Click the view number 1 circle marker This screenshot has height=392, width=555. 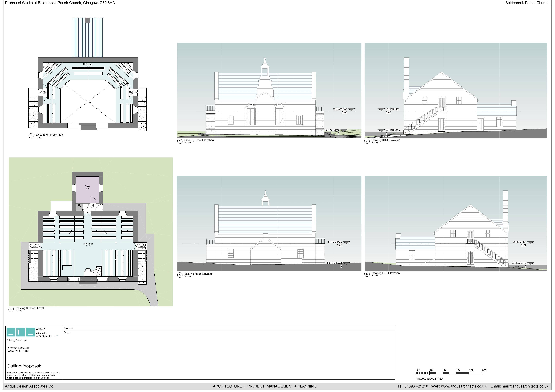coord(11,309)
